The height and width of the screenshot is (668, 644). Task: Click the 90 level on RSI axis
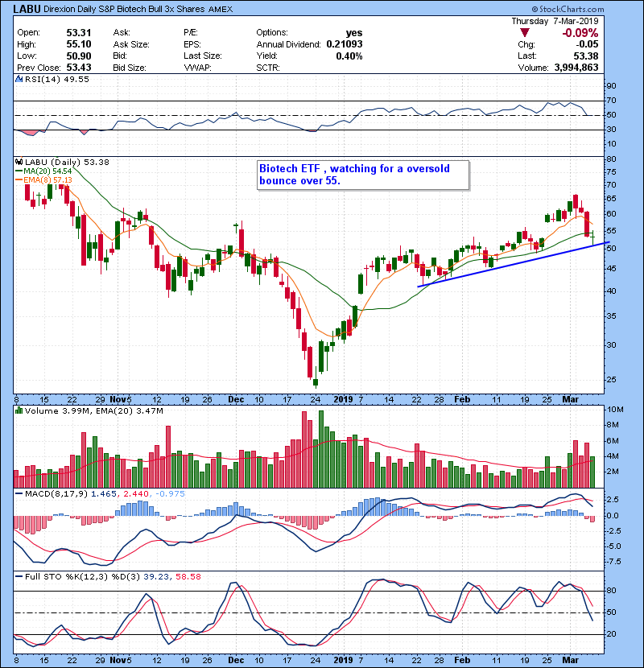point(612,86)
